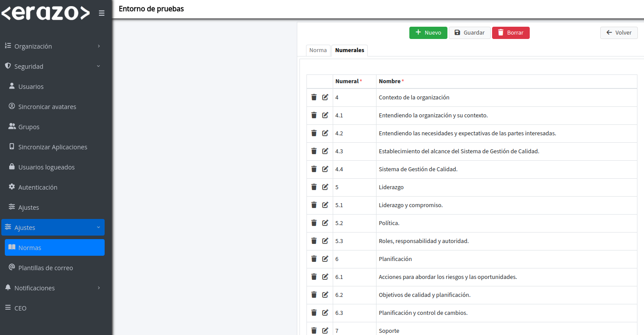Click the red Borrar button

pos(510,33)
